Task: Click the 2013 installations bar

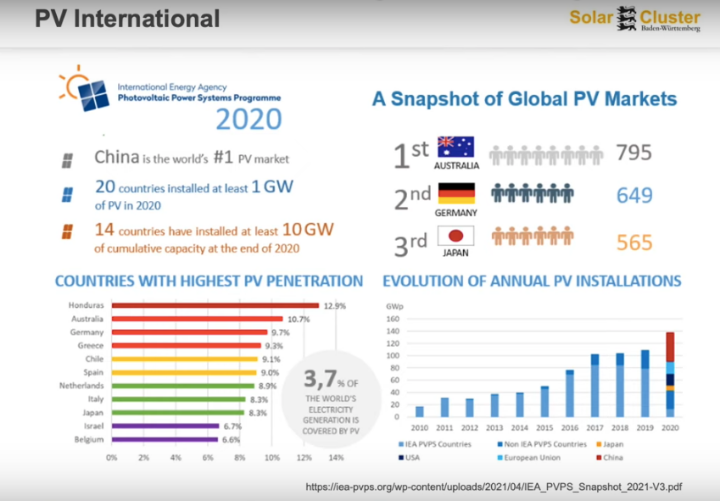Action: pyautogui.click(x=495, y=405)
